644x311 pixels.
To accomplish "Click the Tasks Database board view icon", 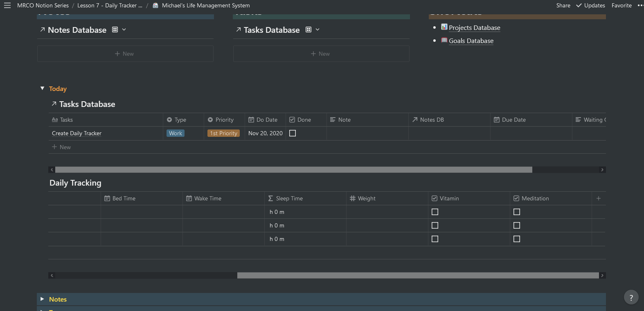I will 308,30.
